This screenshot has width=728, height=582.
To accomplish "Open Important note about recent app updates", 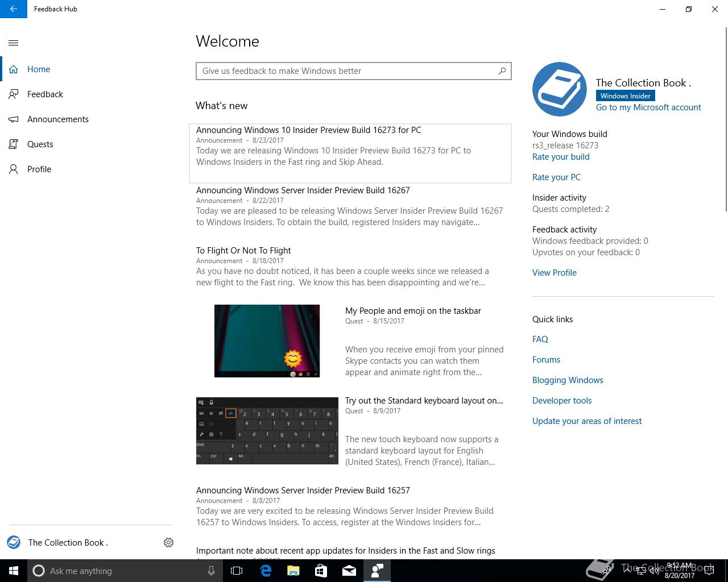I will [x=346, y=551].
